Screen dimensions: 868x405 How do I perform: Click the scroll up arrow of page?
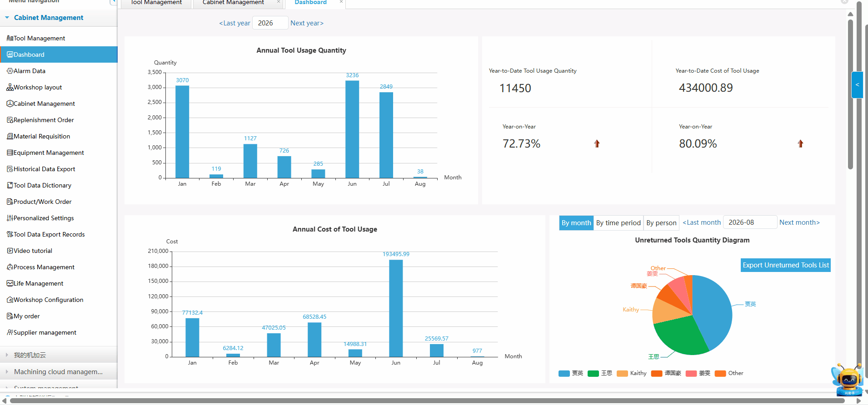coord(850,14)
